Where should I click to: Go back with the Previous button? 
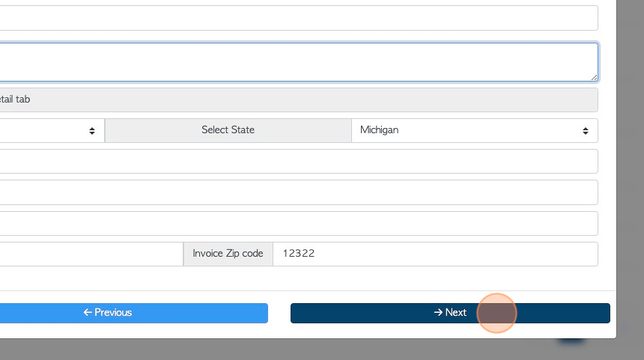[x=134, y=313]
